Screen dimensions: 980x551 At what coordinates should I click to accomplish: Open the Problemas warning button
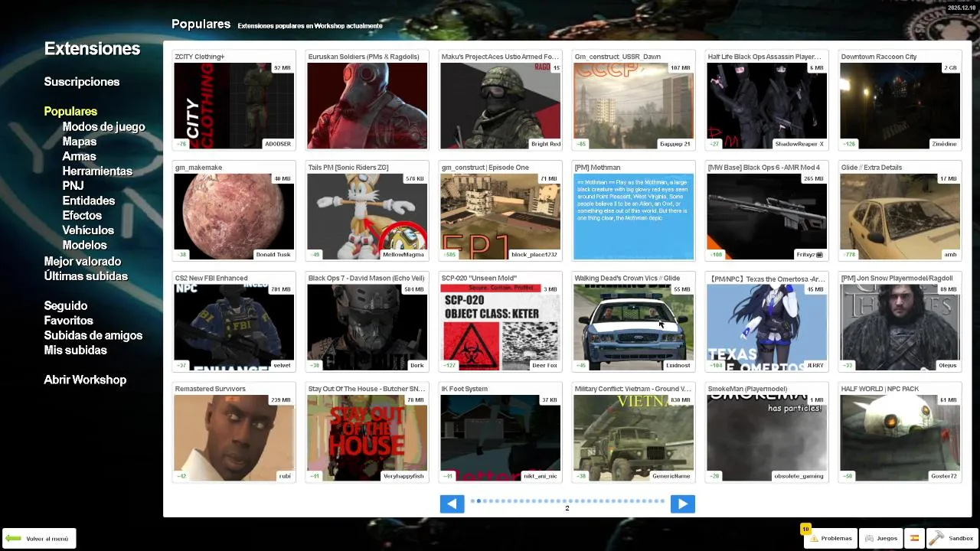click(x=830, y=538)
